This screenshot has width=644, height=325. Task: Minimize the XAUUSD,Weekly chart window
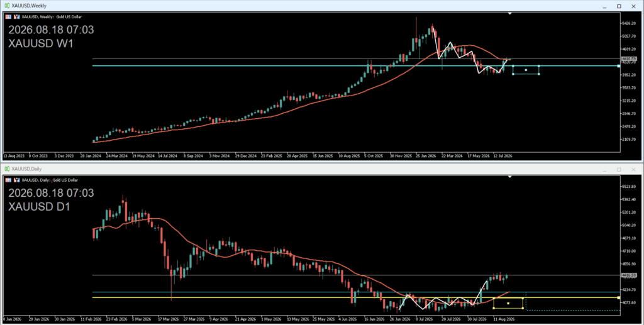[x=604, y=6]
